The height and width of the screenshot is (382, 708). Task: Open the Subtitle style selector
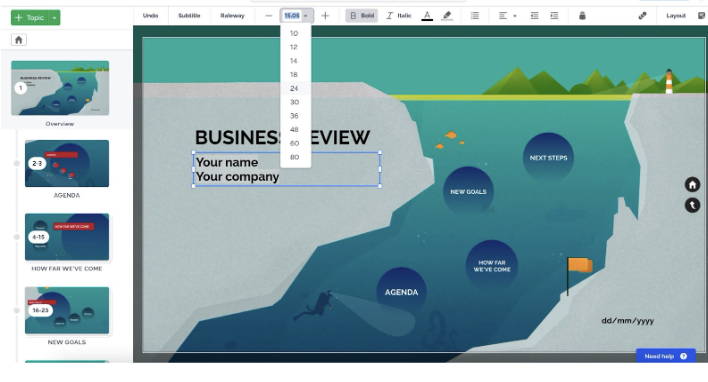[x=189, y=16]
